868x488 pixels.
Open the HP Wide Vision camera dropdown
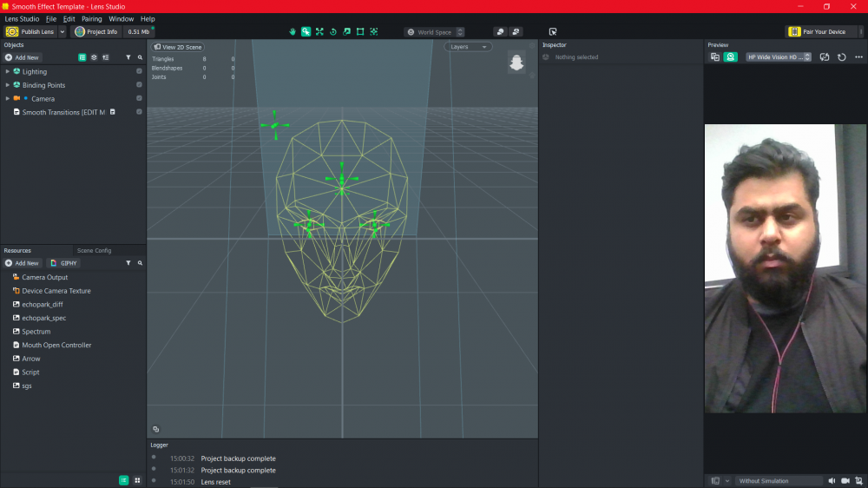click(779, 57)
